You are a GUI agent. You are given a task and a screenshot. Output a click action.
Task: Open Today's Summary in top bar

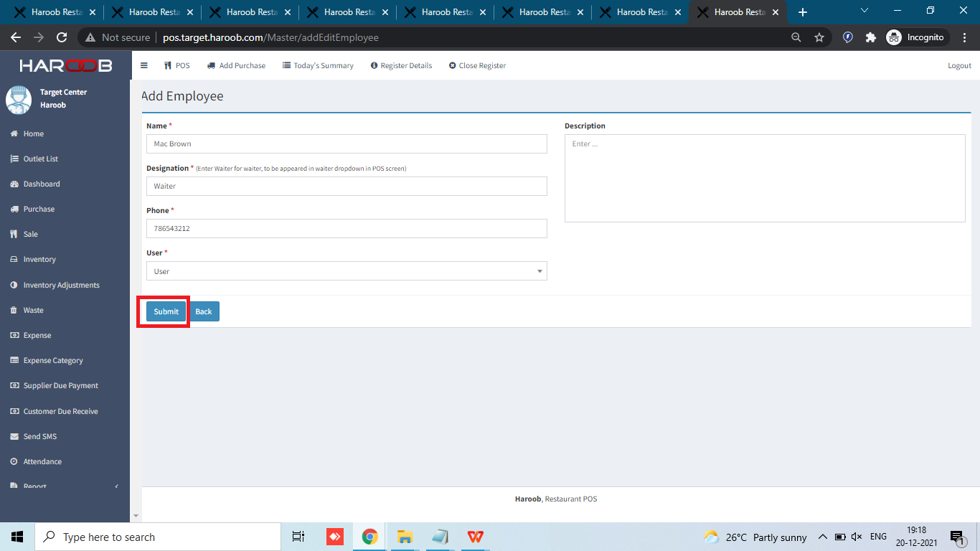click(318, 65)
